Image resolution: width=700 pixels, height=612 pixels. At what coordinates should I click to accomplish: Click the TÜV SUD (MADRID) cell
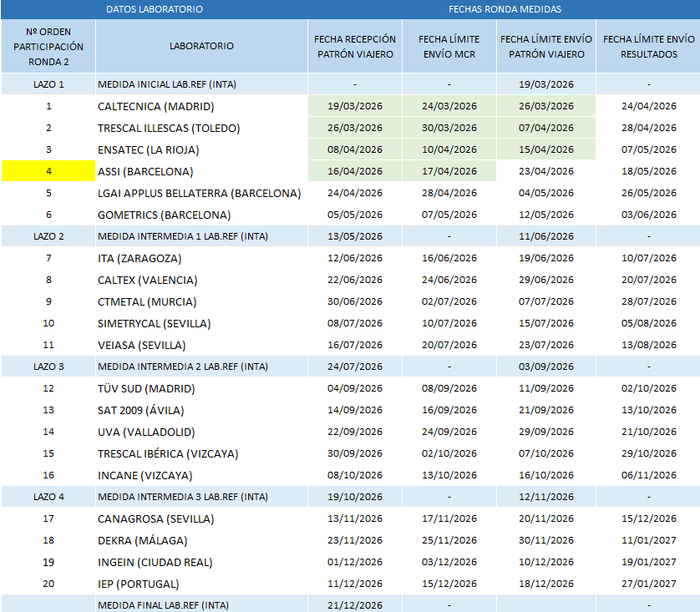pos(146,388)
